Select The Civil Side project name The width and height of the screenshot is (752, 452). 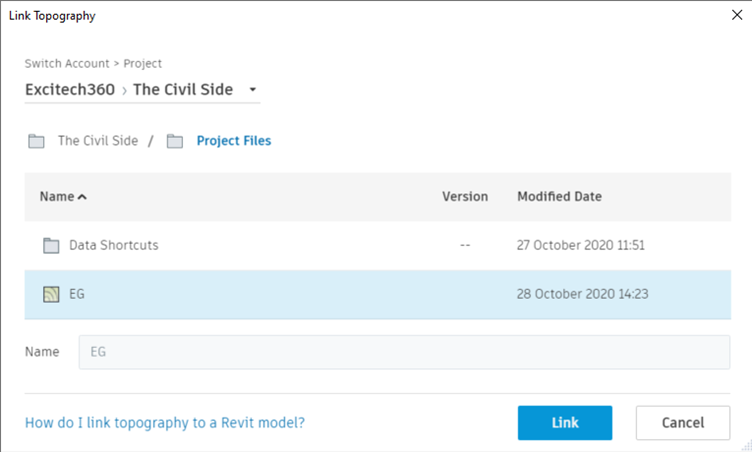point(183,89)
